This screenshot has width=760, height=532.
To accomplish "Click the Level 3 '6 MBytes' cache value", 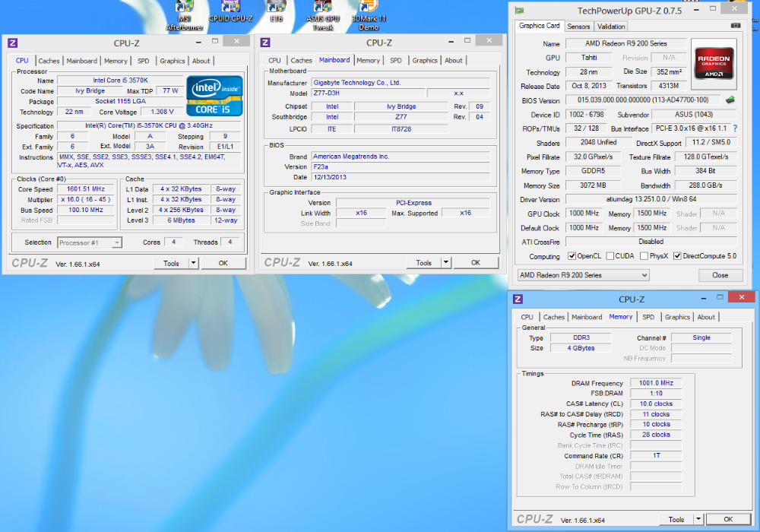I will click(x=182, y=220).
